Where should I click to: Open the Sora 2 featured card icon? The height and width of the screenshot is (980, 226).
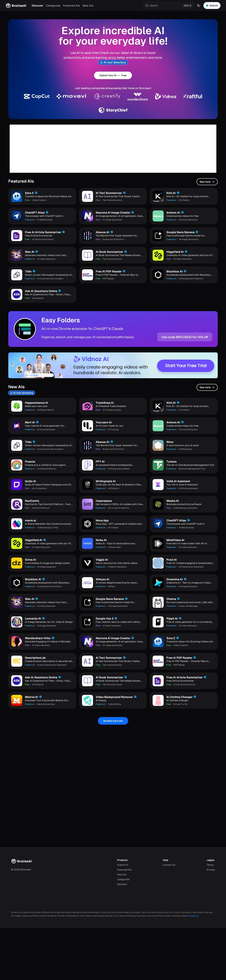coord(17,196)
